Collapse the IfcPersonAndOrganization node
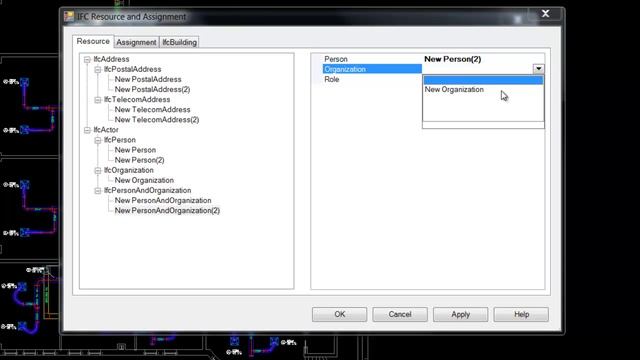640x360 pixels. [98, 191]
